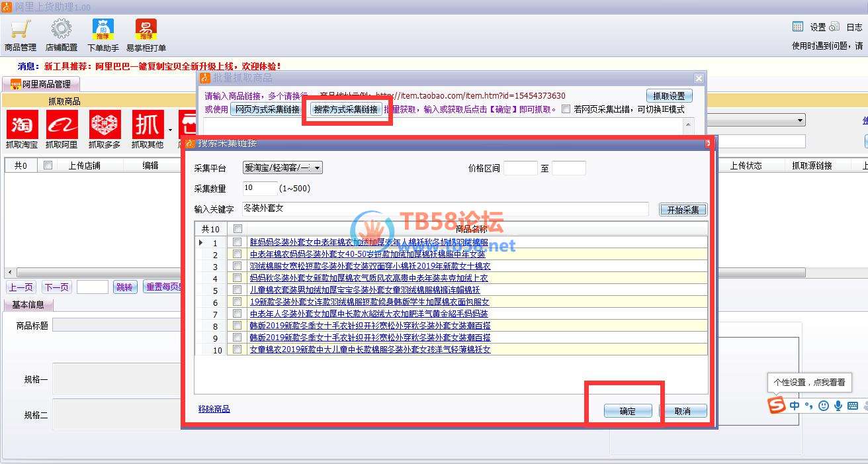
Task: Open link 女童棉衣2019新款中大儿童
Action: (x=370, y=349)
